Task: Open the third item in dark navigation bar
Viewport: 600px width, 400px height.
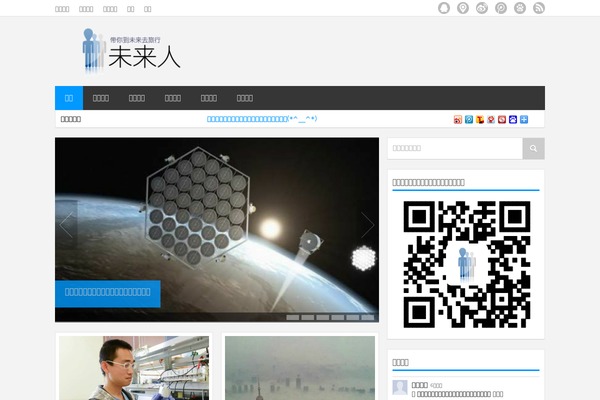Action: tap(137, 98)
